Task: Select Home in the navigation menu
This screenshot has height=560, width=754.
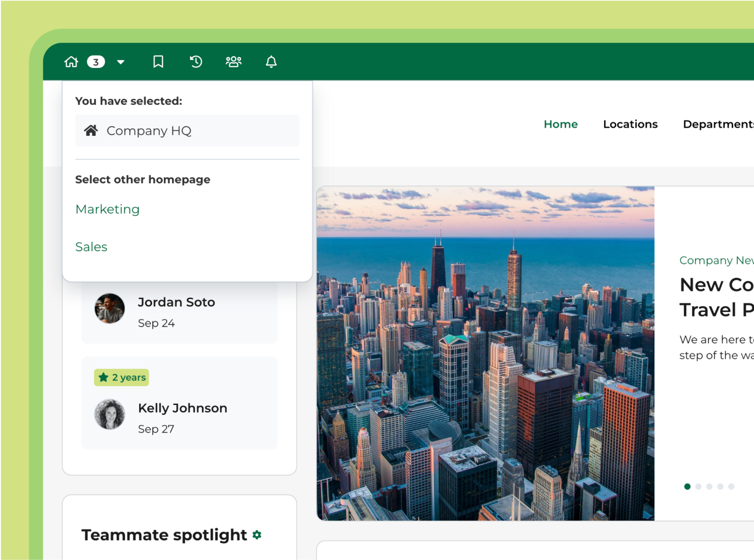Action: coord(560,124)
